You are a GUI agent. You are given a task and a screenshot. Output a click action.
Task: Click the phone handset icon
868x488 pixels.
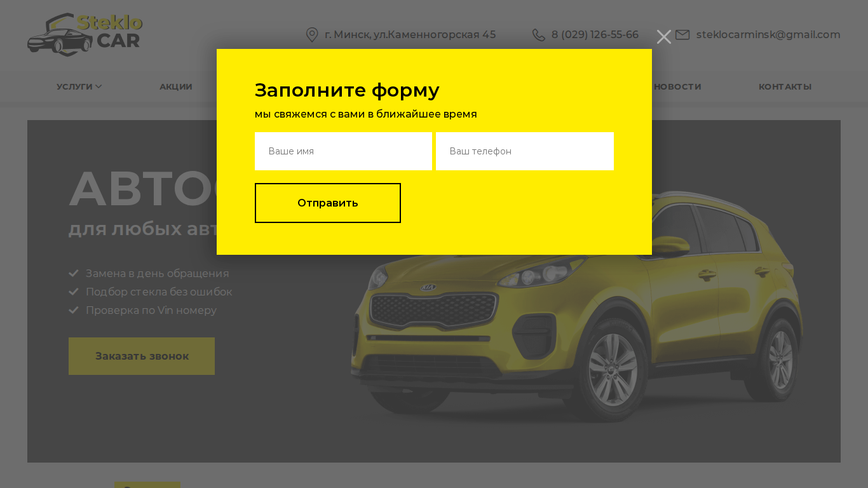(539, 35)
